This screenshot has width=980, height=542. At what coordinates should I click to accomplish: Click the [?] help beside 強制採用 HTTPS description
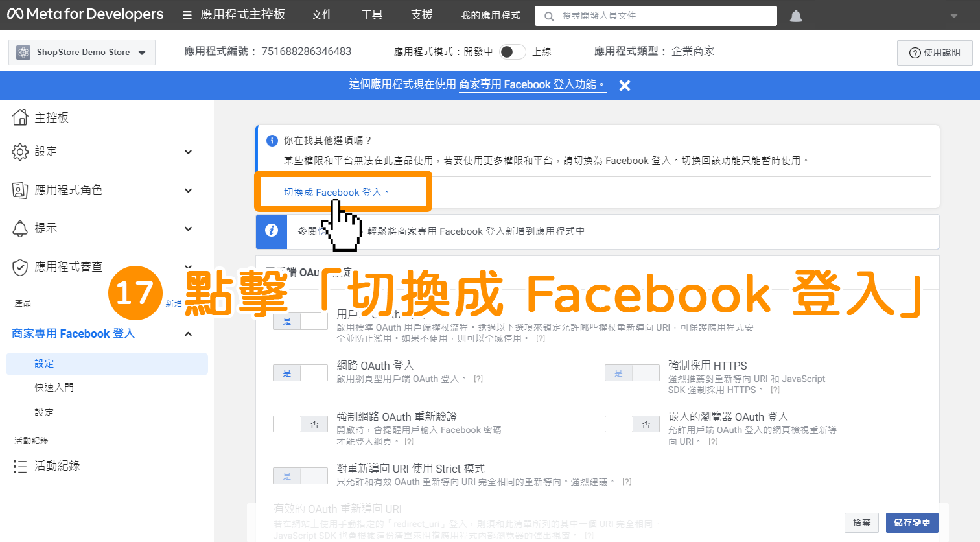point(775,390)
